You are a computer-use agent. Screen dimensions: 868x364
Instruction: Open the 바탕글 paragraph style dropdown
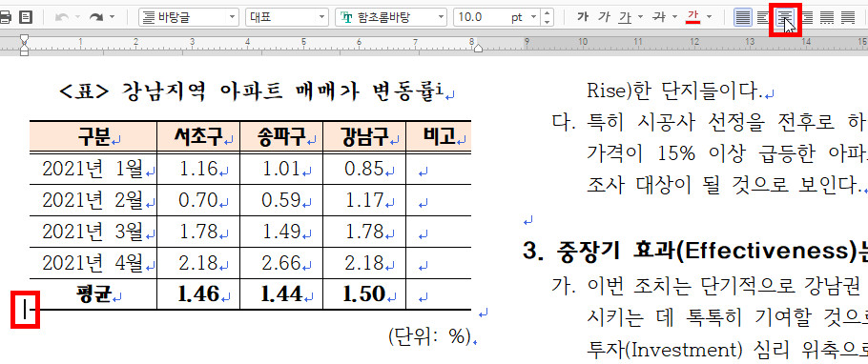[x=189, y=18]
